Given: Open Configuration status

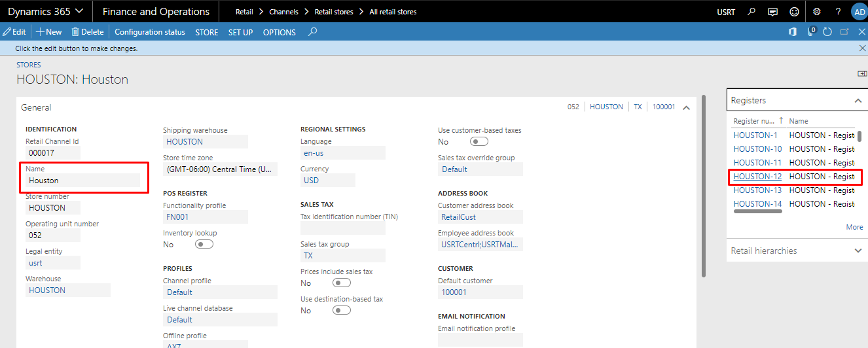Looking at the screenshot, I should [x=150, y=32].
